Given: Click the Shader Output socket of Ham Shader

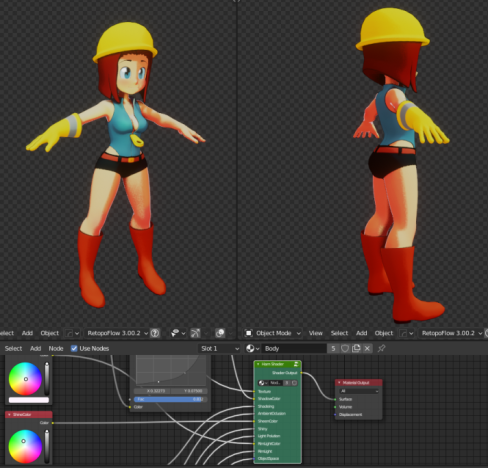Looking at the screenshot, I should point(301,373).
